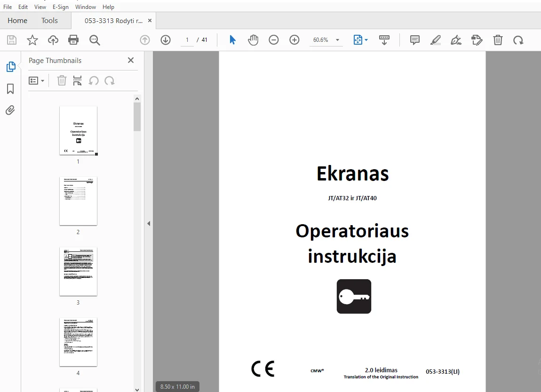Viewport: 541px width, 392px height.
Task: Activate the selection arrow tool
Action: (232, 40)
